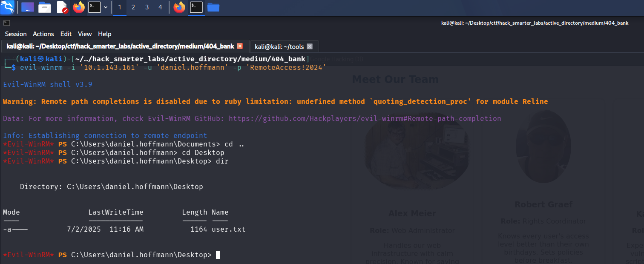Open the Actions menu
This screenshot has width=644, height=264.
click(x=43, y=34)
